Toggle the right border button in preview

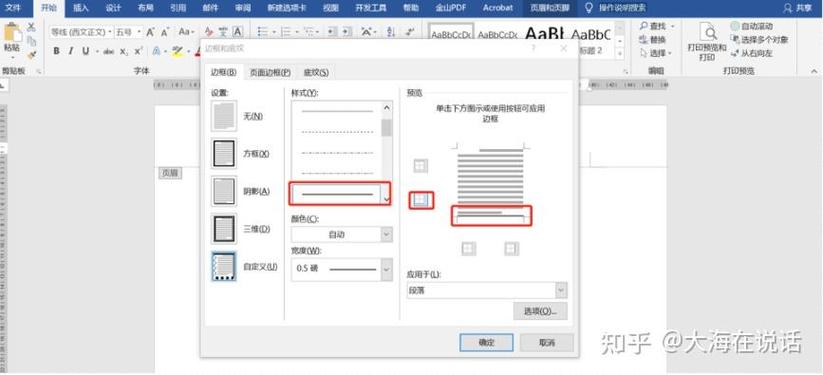click(512, 249)
